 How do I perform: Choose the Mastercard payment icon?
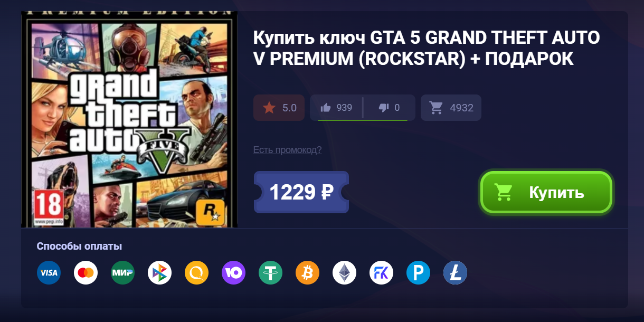click(x=86, y=273)
